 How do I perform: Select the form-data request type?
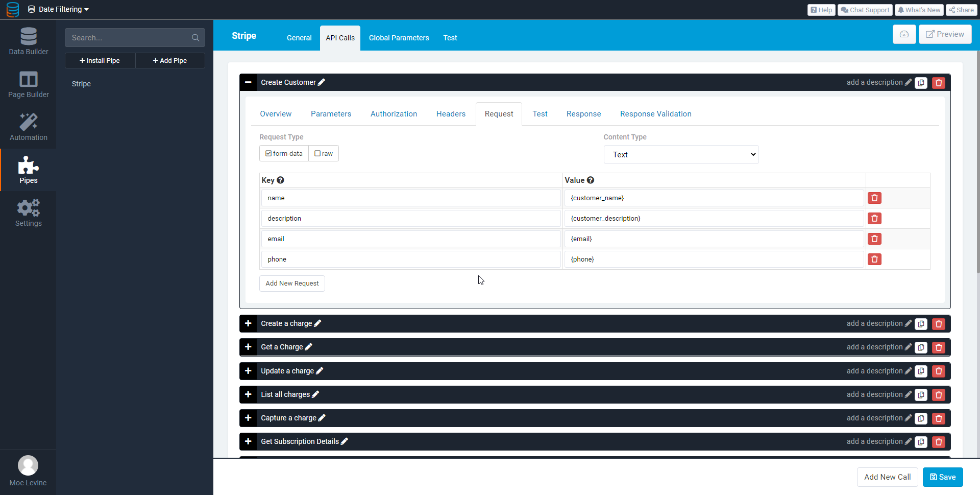pos(284,153)
